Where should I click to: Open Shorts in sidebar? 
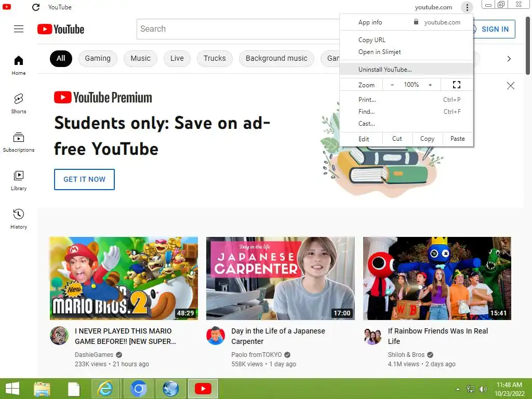click(19, 103)
